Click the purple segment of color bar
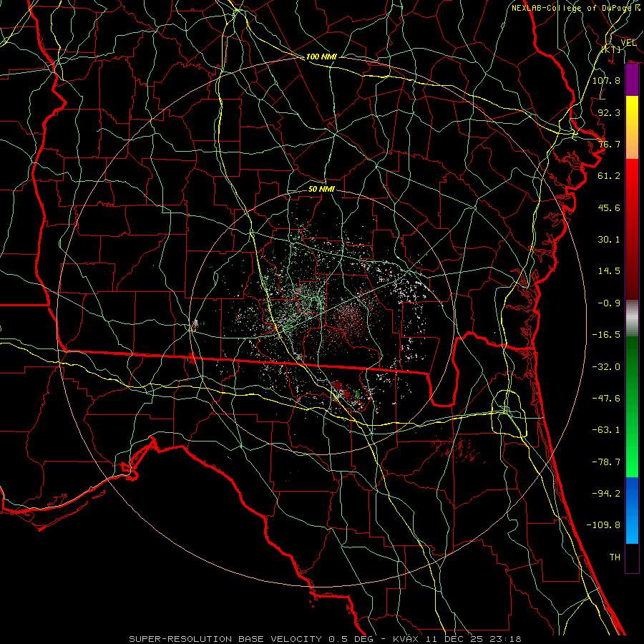This screenshot has height=644, width=644. pos(632,80)
